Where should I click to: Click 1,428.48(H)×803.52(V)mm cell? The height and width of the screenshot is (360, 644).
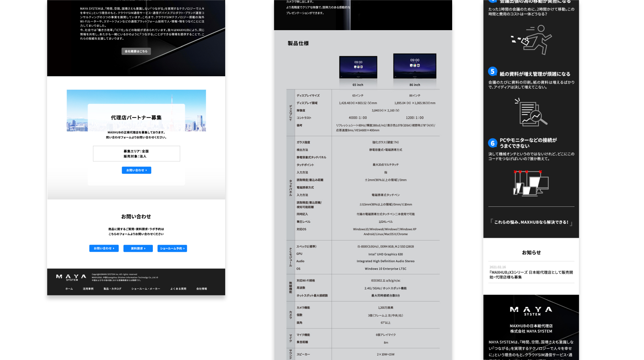click(x=358, y=103)
